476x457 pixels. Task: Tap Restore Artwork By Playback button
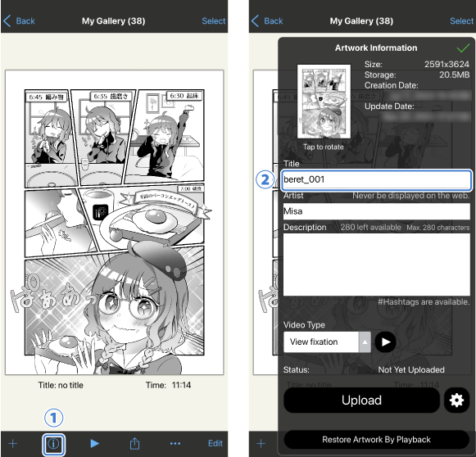pyautogui.click(x=376, y=440)
